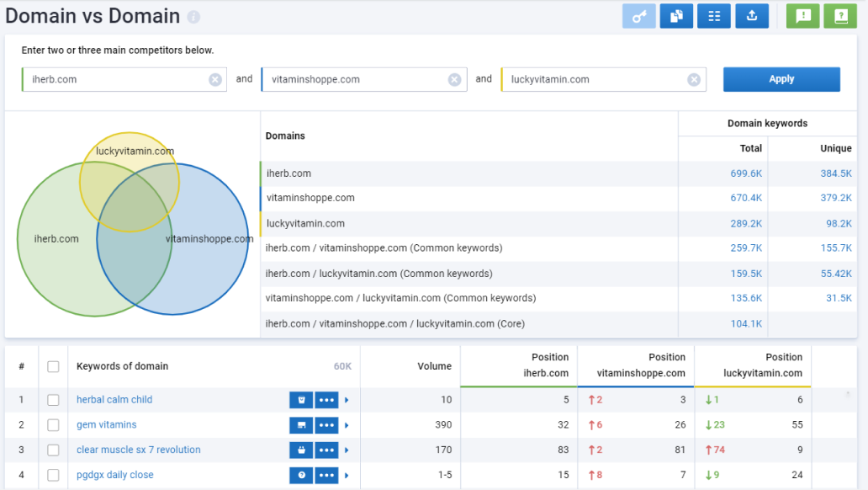Click info icon beside Domain vs Domain title
The width and height of the screenshot is (868, 490).
(x=193, y=17)
